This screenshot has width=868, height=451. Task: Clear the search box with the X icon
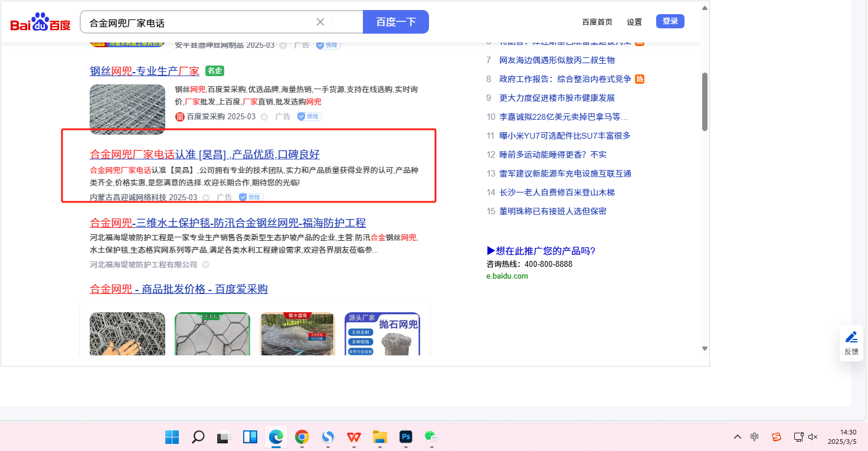320,22
